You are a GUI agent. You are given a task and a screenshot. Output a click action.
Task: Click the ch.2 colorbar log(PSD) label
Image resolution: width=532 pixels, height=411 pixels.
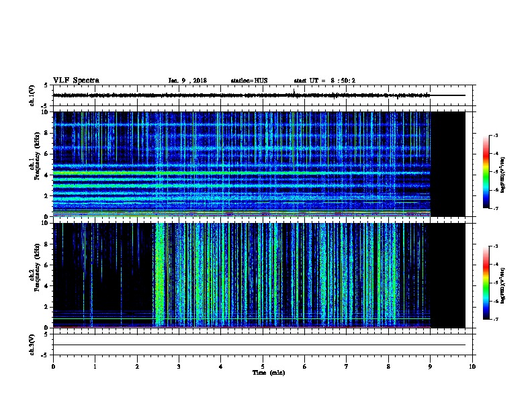[x=502, y=285]
